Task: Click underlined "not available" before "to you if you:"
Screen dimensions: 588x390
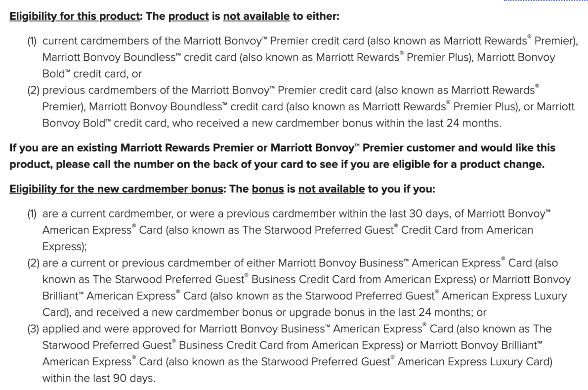Action: click(332, 189)
